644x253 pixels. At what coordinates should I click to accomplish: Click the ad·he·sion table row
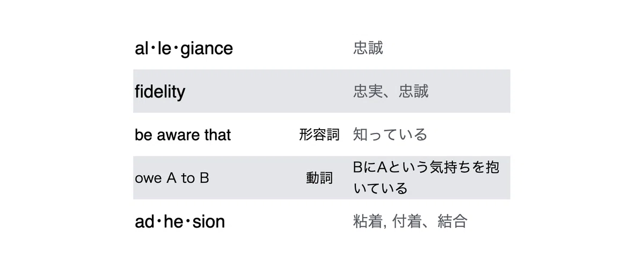pyautogui.click(x=321, y=221)
